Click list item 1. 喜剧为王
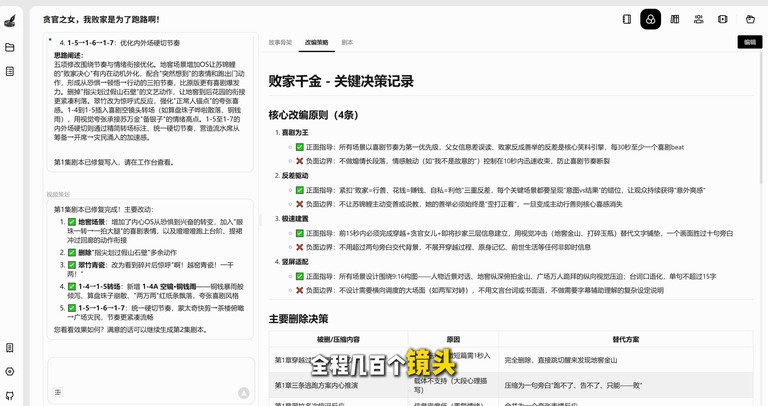Image resolution: width=768 pixels, height=406 pixels. click(x=291, y=133)
